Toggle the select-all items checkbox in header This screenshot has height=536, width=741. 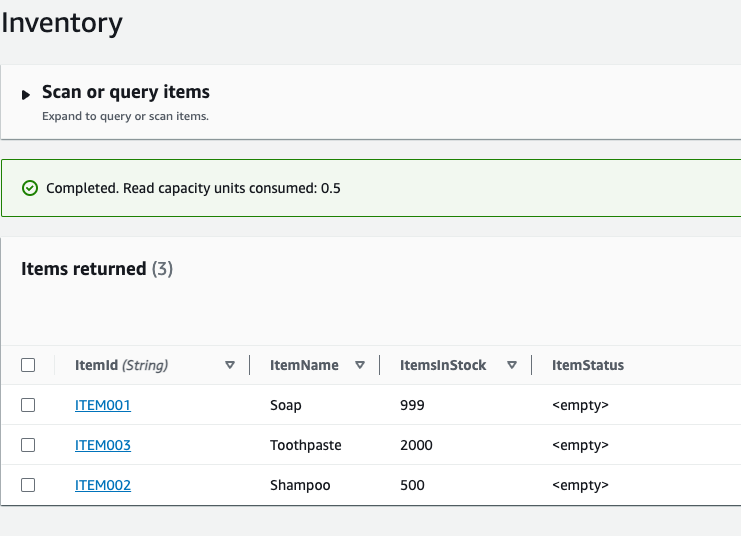pos(28,365)
